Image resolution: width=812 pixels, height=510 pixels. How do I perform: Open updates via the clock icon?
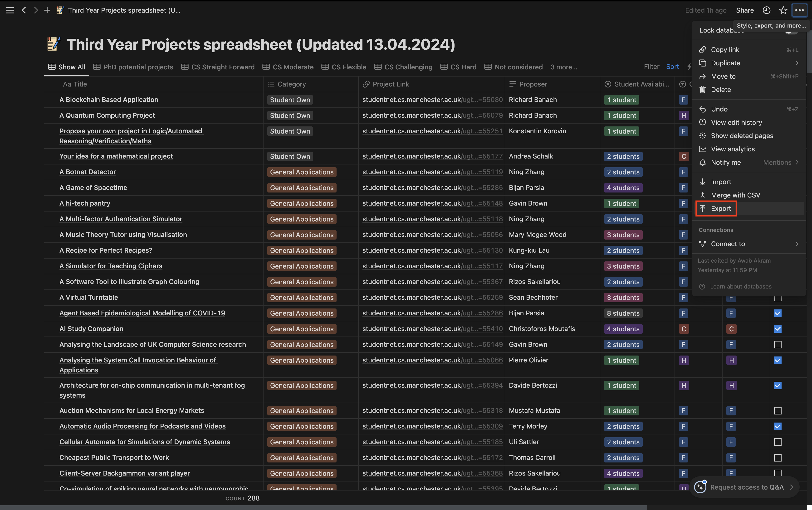767,10
